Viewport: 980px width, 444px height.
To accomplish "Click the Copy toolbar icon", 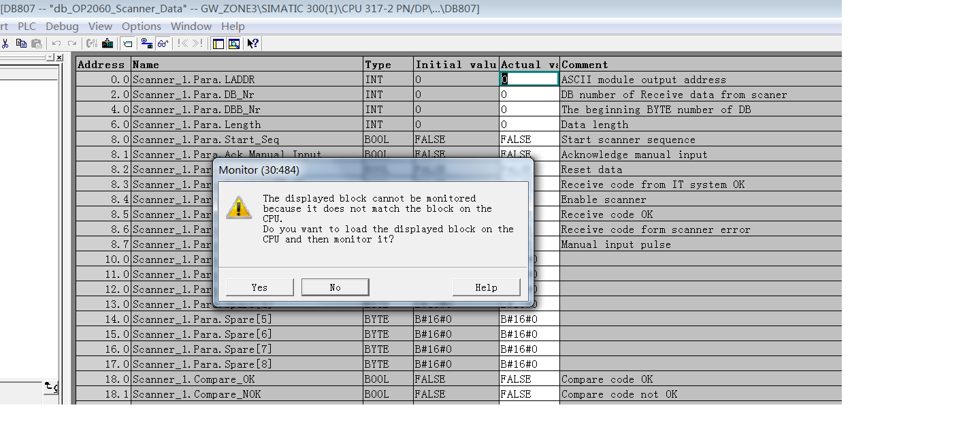I will (21, 44).
